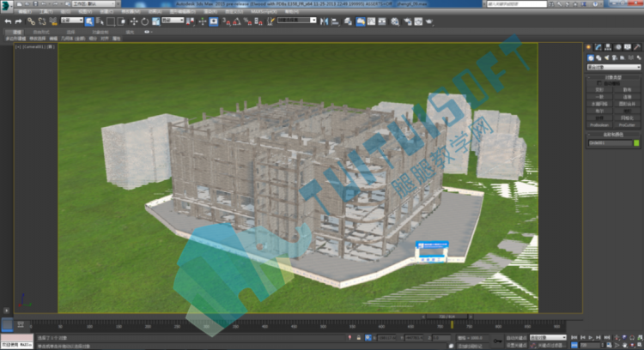Enable the AutoGrid checkbox
This screenshot has height=350, width=644.
(x=599, y=83)
